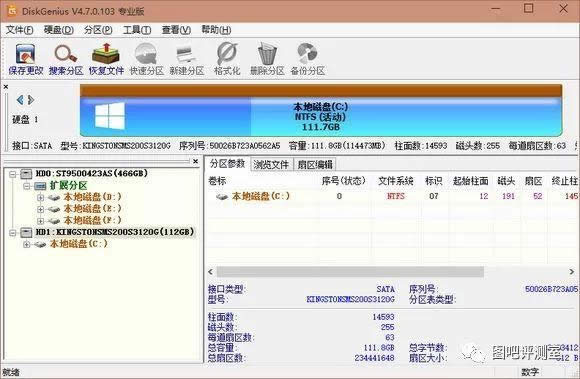Go to previous disk with left arrow
This screenshot has height=379, width=580.
[x=20, y=100]
